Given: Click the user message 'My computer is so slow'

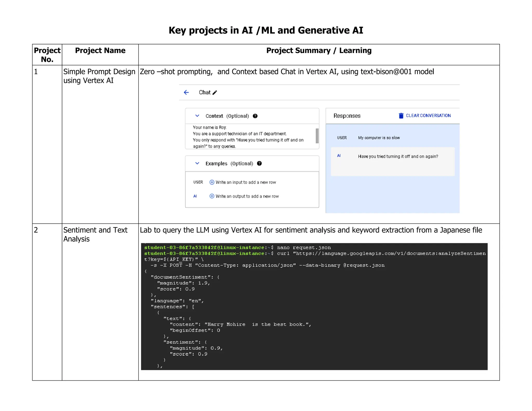Looking at the screenshot, I should [379, 138].
